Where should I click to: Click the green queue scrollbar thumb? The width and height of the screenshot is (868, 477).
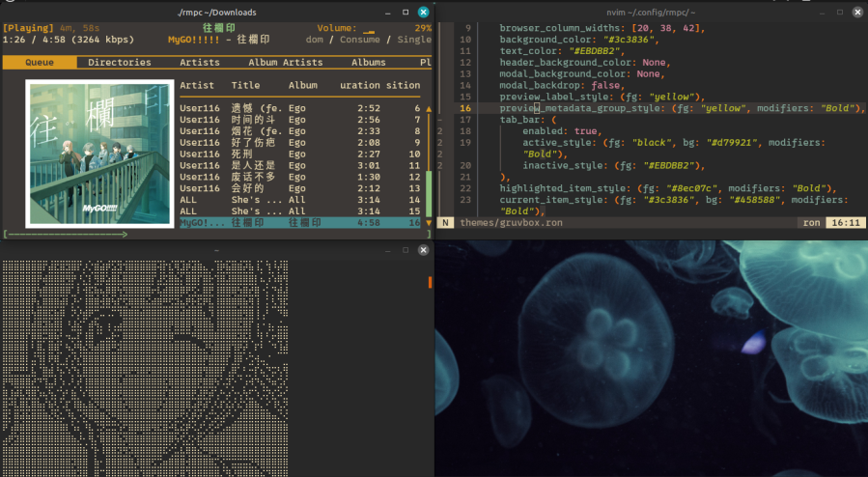[429, 194]
